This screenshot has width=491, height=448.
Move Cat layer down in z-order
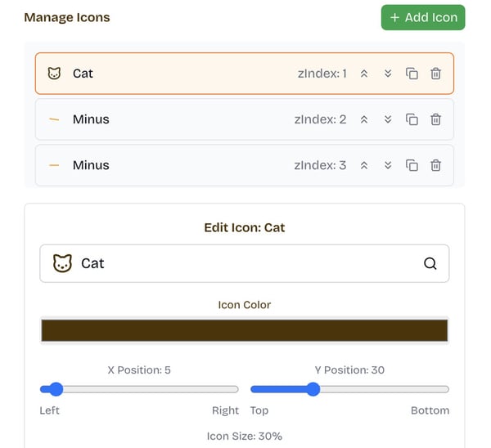[x=388, y=74]
